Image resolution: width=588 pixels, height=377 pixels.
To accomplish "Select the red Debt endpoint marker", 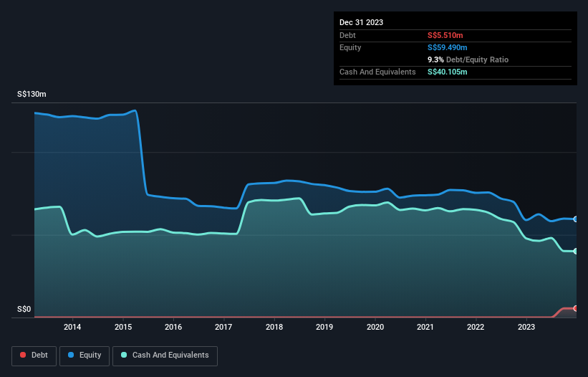I will pyautogui.click(x=575, y=308).
